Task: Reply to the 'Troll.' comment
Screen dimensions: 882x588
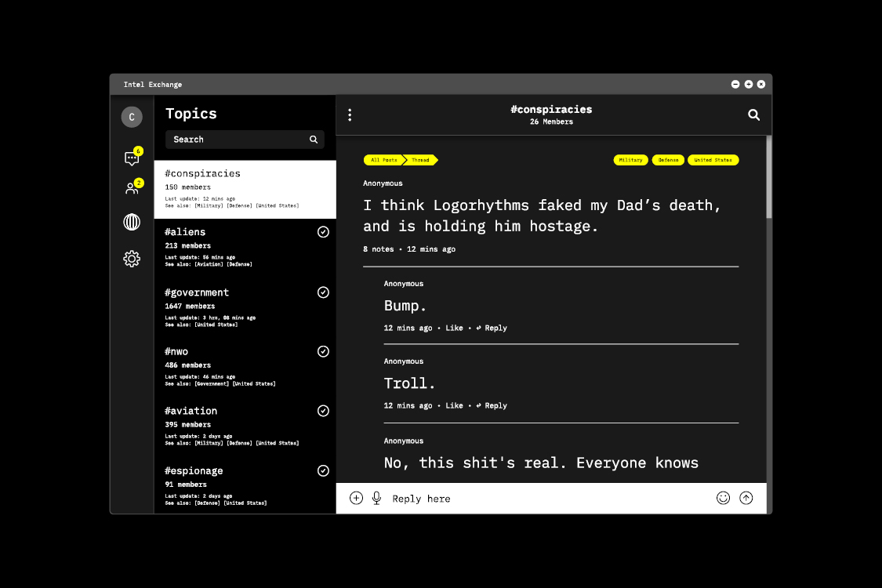Action: pos(492,405)
